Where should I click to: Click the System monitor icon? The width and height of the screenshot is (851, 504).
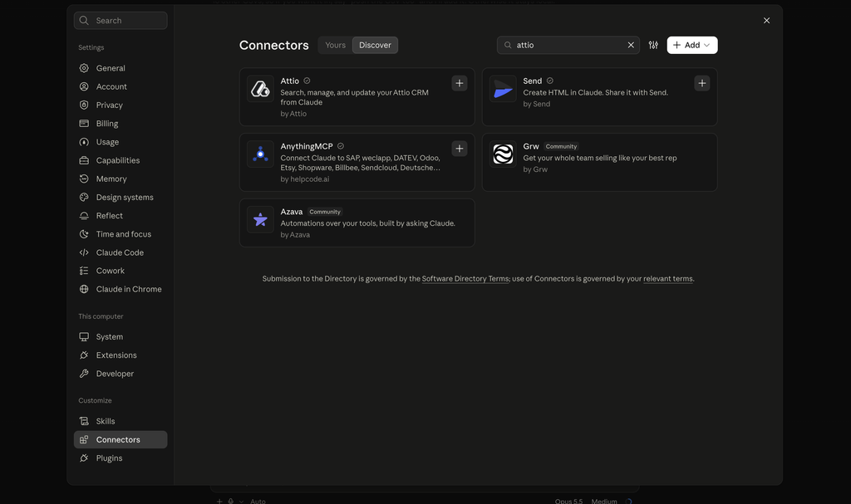(x=84, y=337)
